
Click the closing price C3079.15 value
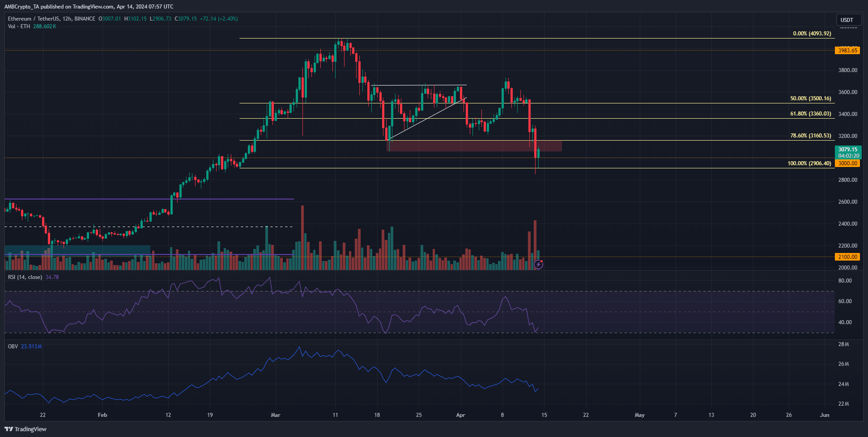coord(186,19)
